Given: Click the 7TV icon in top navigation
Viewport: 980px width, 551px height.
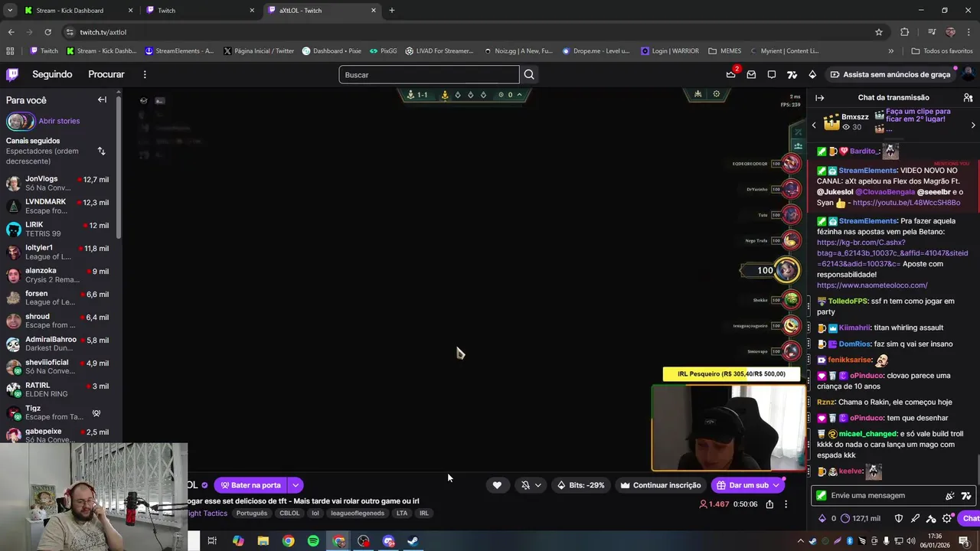Looking at the screenshot, I should tap(792, 74).
